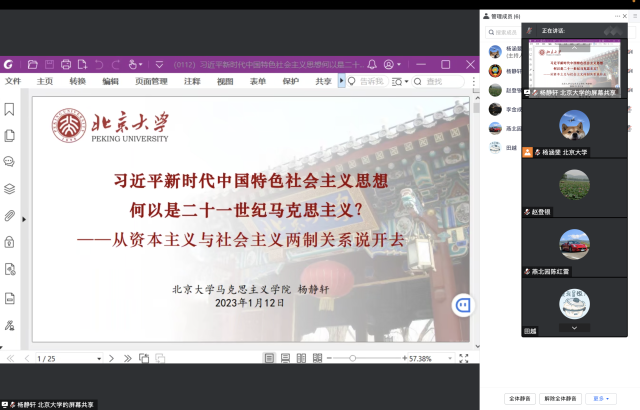
Task: Click the ribbon tabs scroll-right arrow
Action: [342, 81]
